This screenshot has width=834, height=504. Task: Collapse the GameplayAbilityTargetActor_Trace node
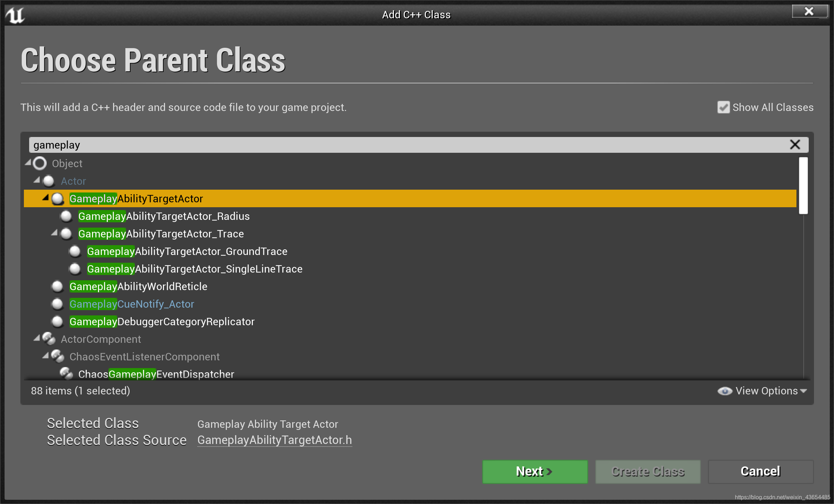click(x=54, y=233)
